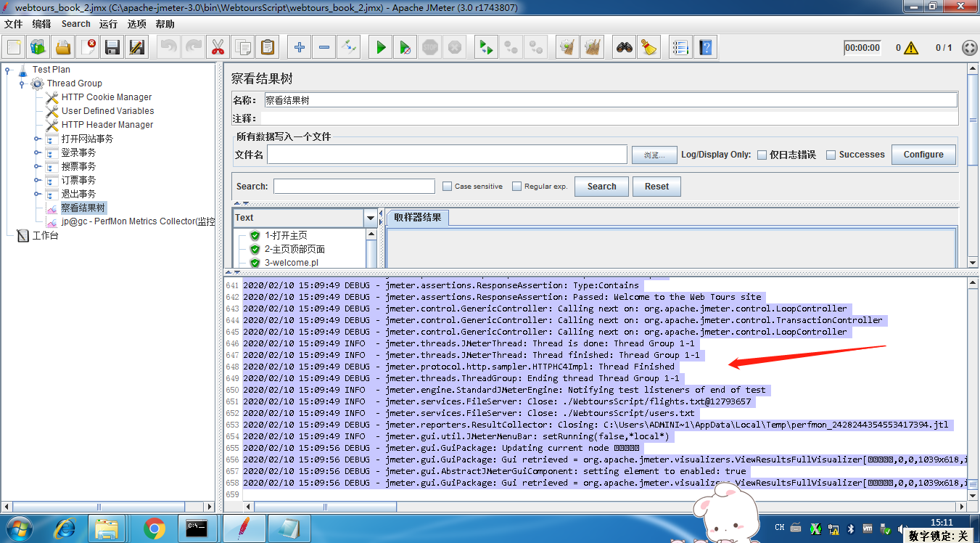Clear current results with broom-gear icon
Viewport: 980px width, 543px height.
(567, 48)
